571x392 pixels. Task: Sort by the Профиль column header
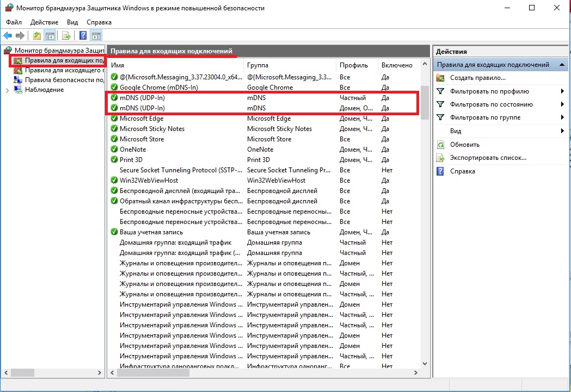coord(357,65)
